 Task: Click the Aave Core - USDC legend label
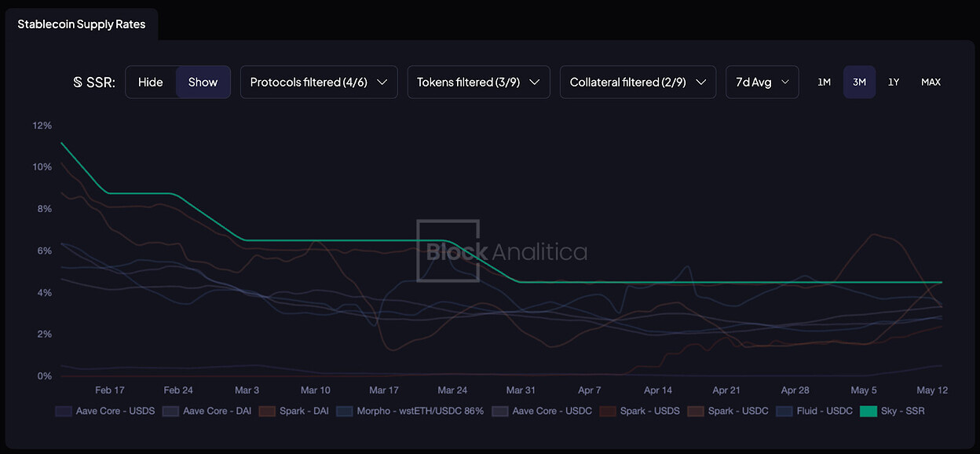coord(551,411)
